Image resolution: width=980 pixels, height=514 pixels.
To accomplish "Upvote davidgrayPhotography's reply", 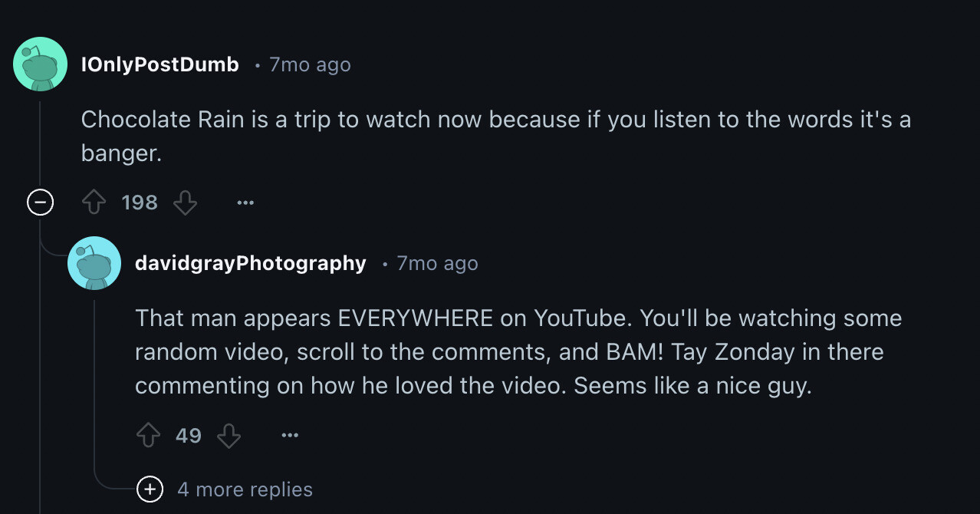I will point(148,437).
